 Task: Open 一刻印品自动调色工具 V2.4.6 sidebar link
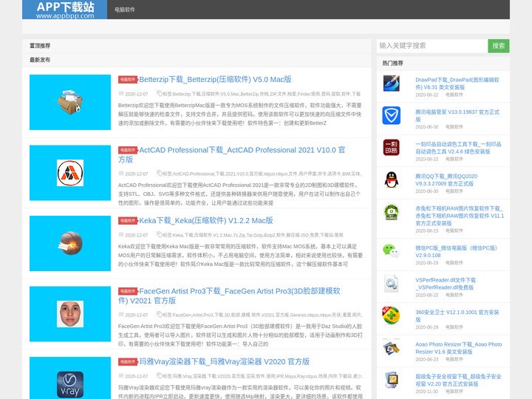click(458, 148)
